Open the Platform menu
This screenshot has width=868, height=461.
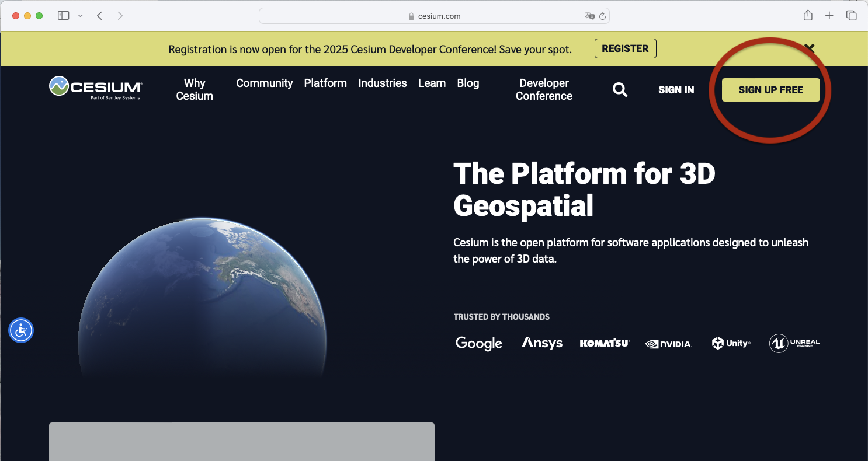click(x=325, y=83)
